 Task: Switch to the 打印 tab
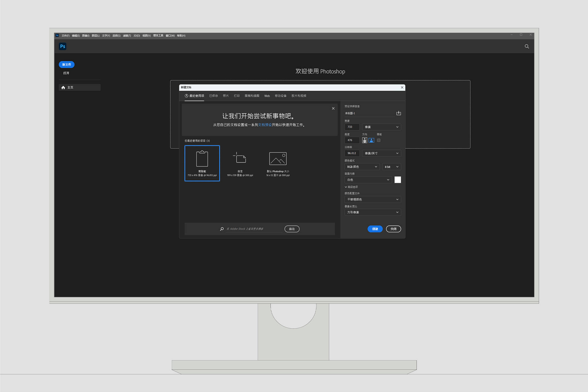(x=237, y=96)
